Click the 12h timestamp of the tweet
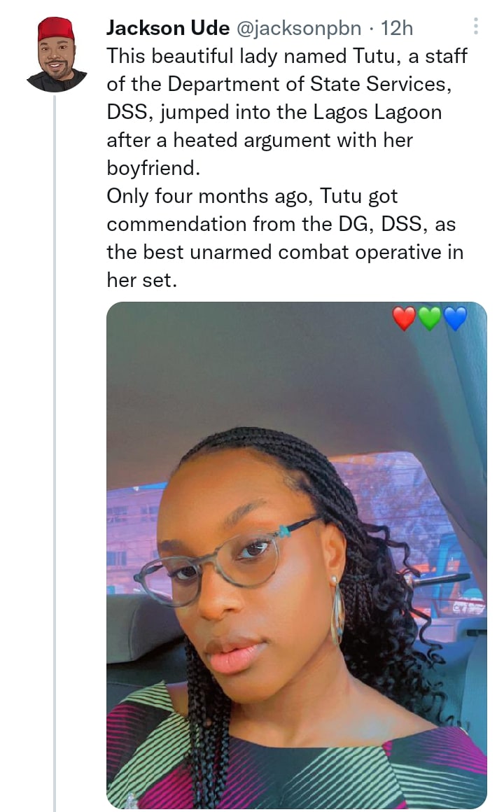Viewport: 504px width, 812px height. 397,28
